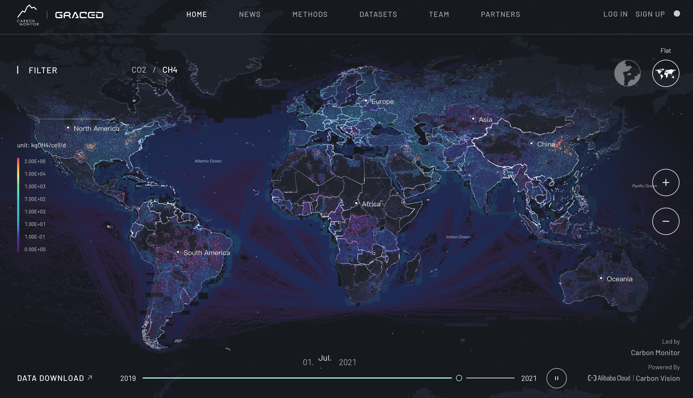Screen dimensions: 693x398
Task: Select the North America map marker
Action: tap(68, 128)
